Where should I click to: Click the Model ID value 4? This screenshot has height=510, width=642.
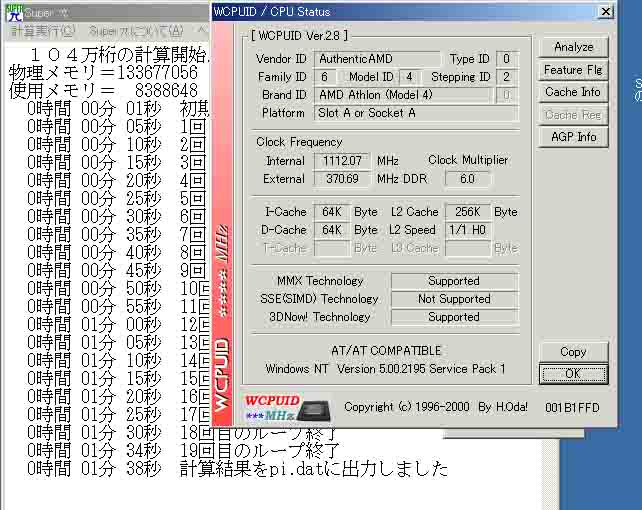point(409,77)
